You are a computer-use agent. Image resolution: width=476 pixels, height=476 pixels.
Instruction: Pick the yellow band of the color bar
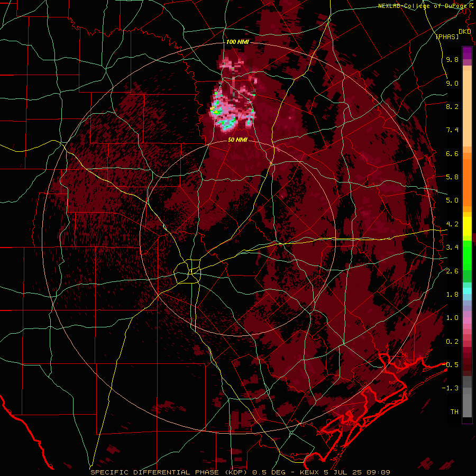467,226
